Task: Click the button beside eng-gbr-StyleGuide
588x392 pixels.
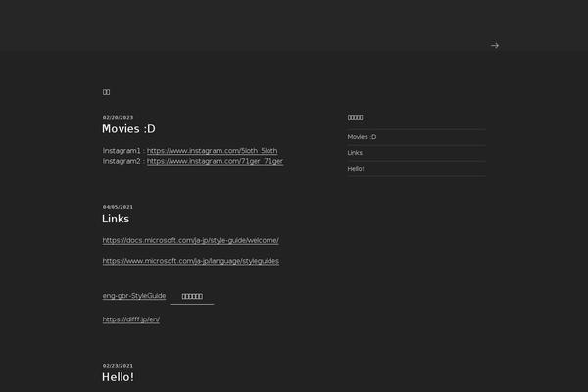Action: pos(192,296)
